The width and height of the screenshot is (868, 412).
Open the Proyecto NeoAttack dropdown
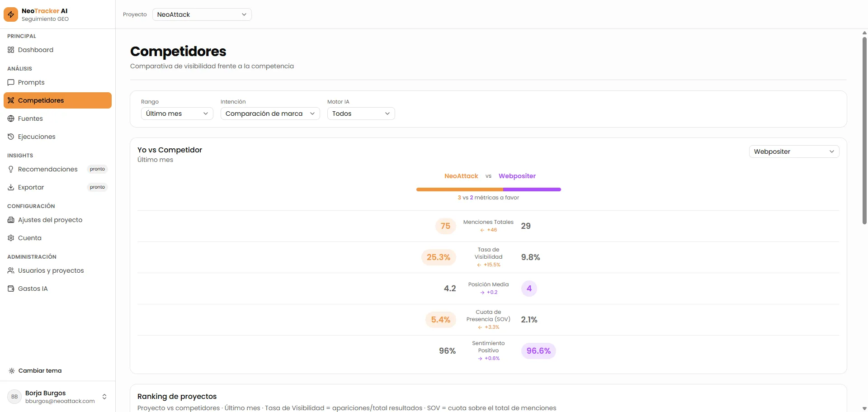coord(202,14)
